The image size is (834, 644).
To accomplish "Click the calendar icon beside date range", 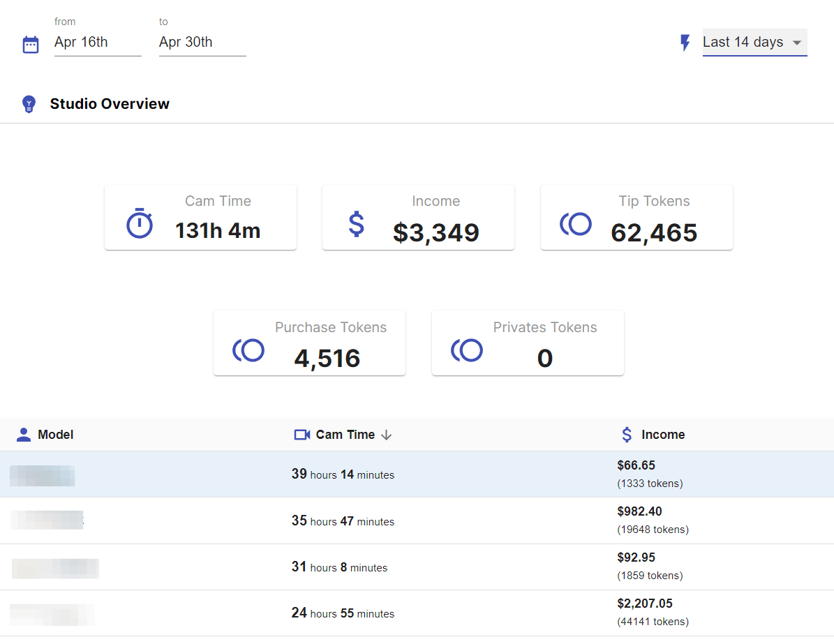I will pos(31,45).
